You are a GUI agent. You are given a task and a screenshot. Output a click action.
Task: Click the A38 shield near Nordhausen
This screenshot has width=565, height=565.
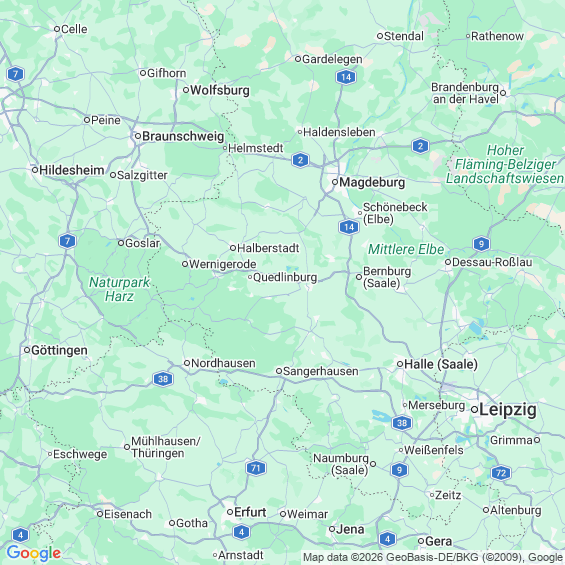(x=163, y=379)
